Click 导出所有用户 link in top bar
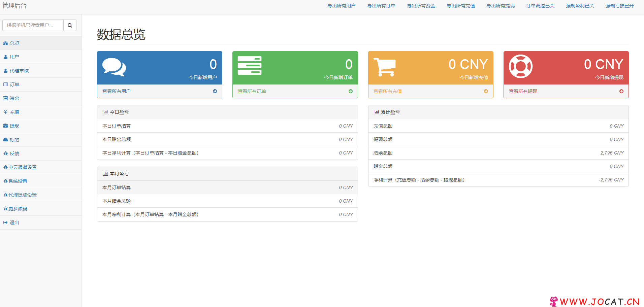Image resolution: width=644 pixels, height=307 pixels. [x=342, y=6]
